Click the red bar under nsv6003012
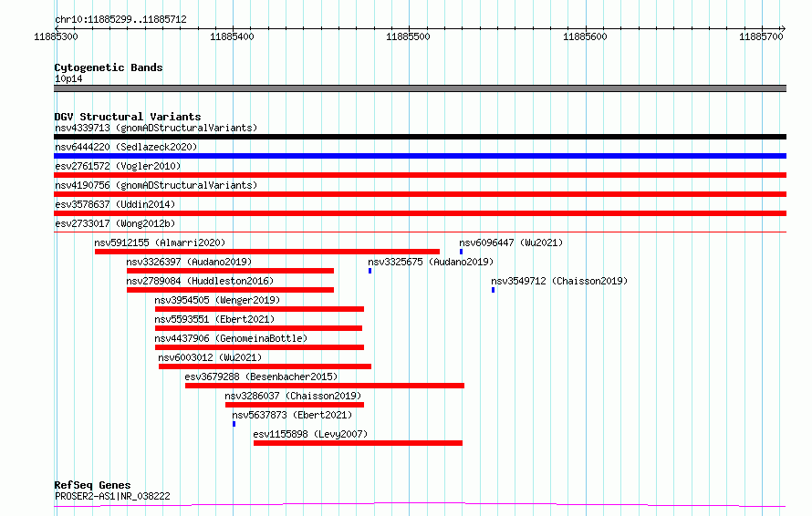The image size is (812, 516). coord(265,366)
